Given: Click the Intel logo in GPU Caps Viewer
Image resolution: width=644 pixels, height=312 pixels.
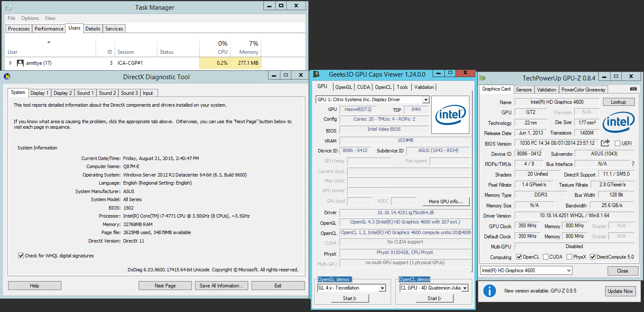Looking at the screenshot, I should (450, 115).
